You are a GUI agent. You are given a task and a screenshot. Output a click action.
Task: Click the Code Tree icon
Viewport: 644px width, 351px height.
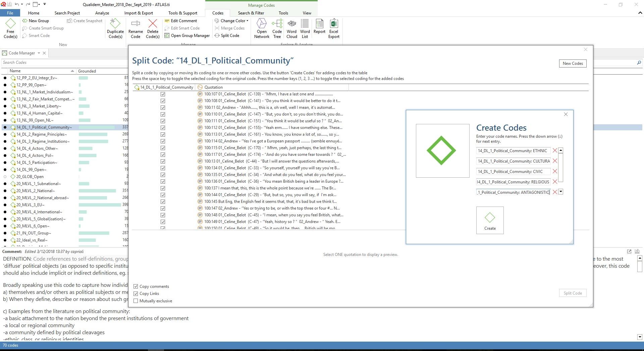tap(277, 29)
